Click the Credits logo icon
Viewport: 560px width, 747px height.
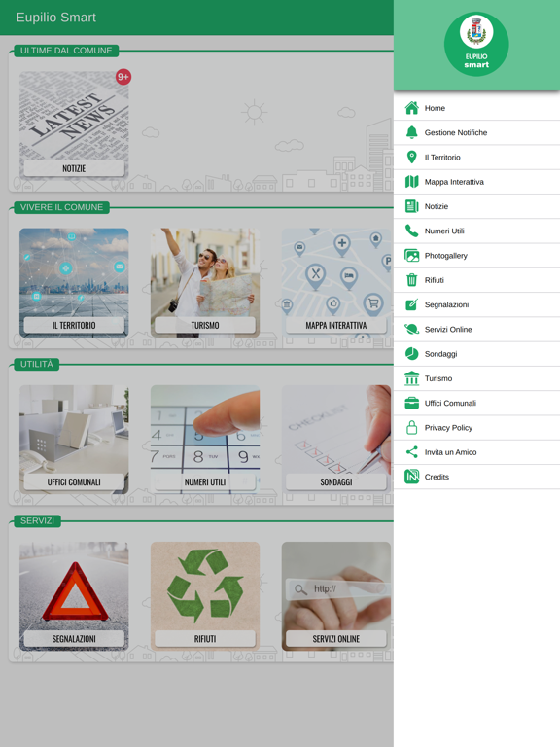coord(411,477)
